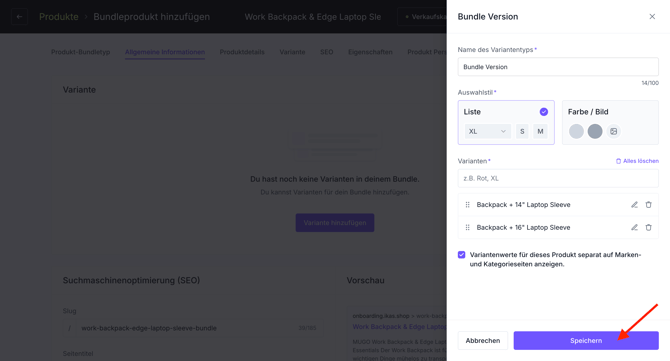Click the image icon in Farbe / Bild card
Viewport: 670px width, 361px height.
pyautogui.click(x=614, y=131)
